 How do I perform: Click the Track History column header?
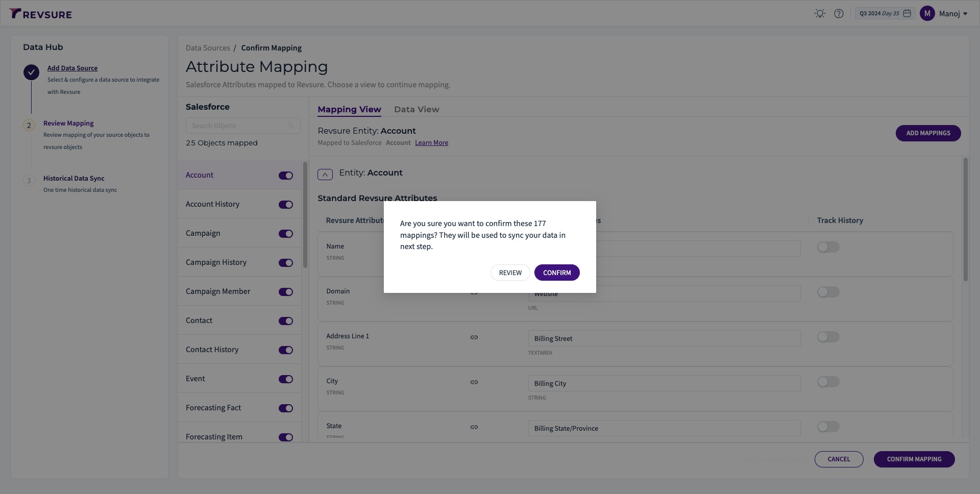pos(840,220)
